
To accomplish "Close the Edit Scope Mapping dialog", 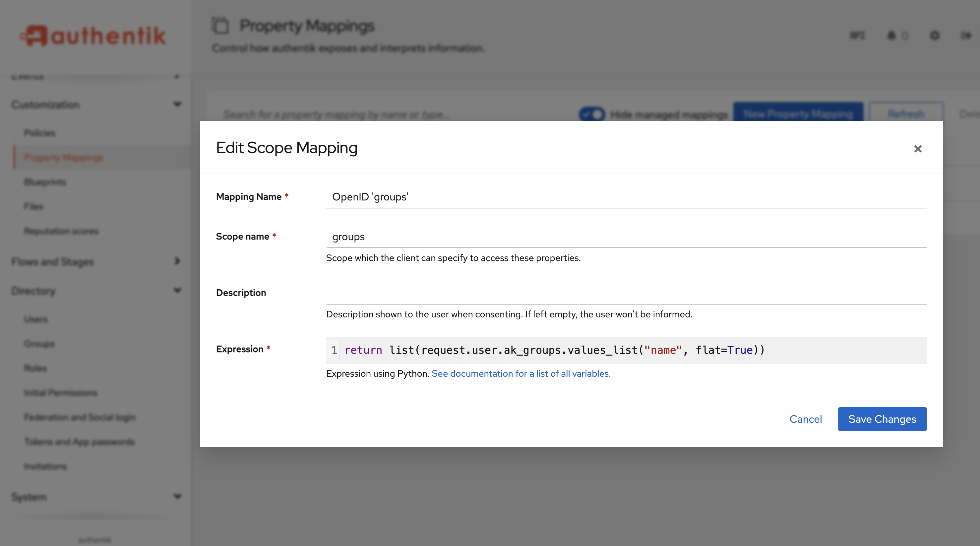I will (x=918, y=149).
